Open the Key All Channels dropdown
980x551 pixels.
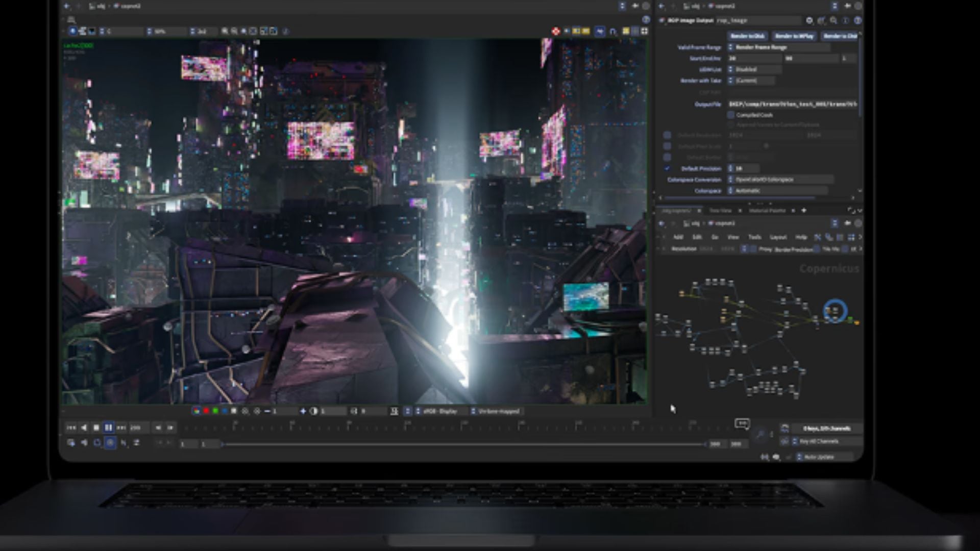[827, 441]
